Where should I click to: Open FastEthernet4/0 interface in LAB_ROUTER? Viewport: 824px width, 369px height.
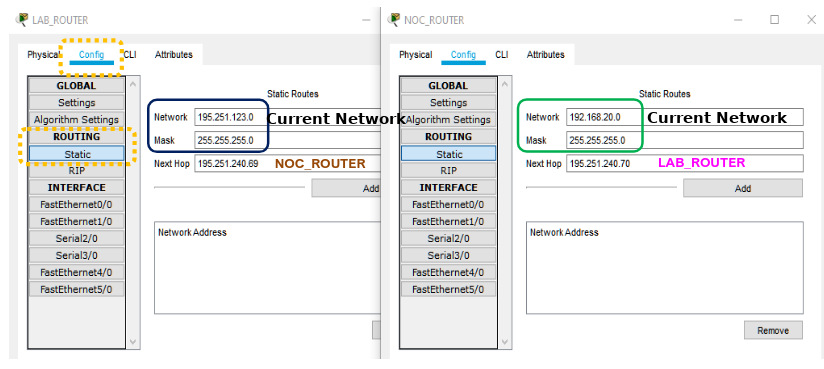77,272
